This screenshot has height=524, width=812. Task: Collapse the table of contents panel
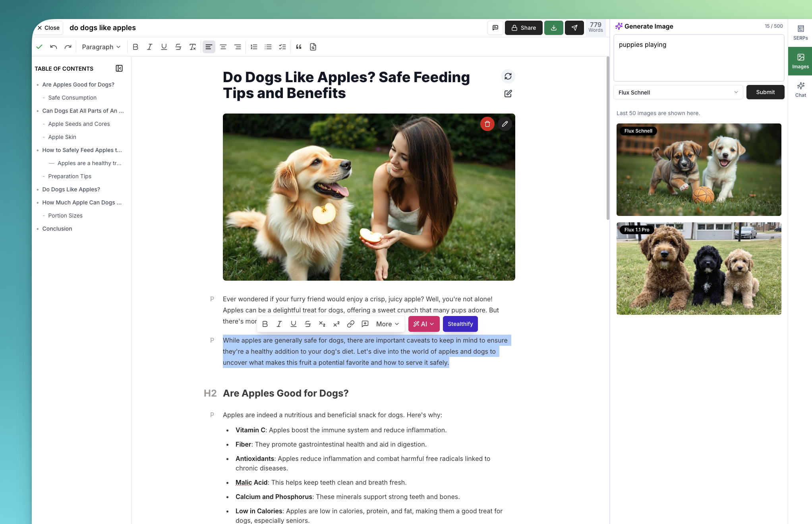pyautogui.click(x=119, y=68)
